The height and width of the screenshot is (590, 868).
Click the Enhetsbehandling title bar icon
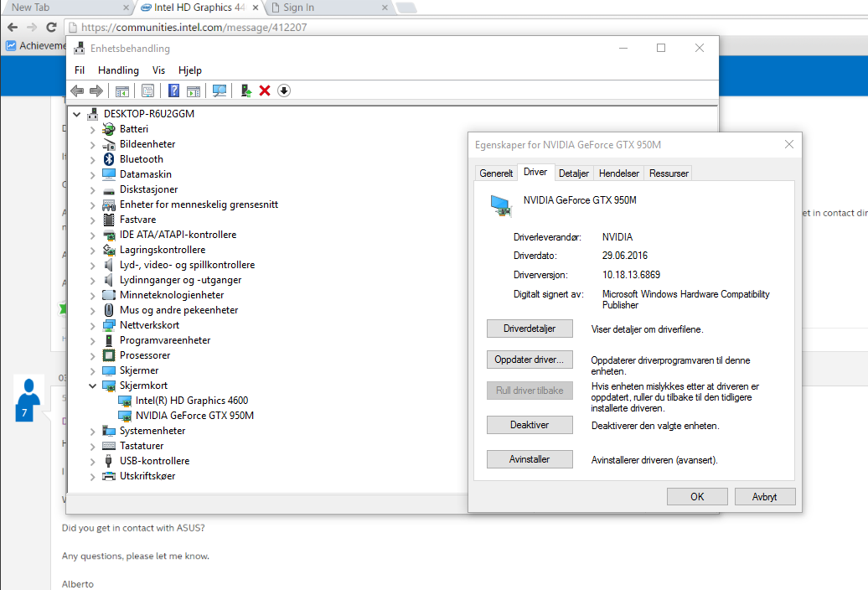79,48
